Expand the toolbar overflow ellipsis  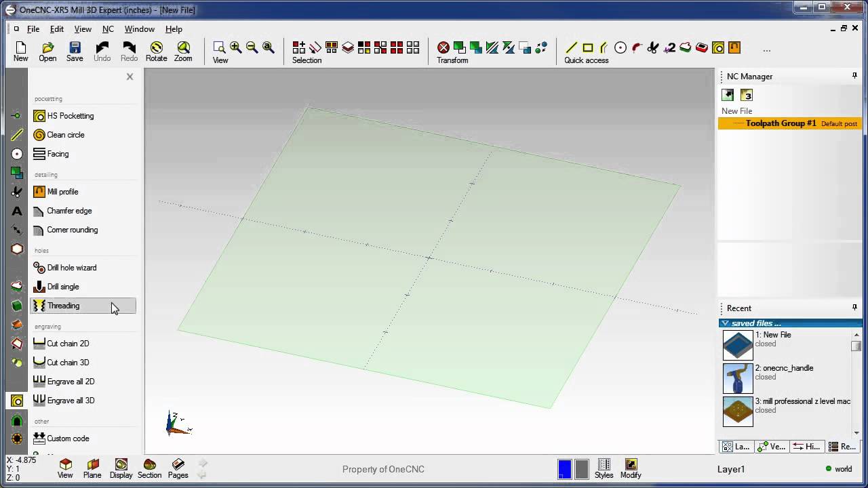pos(767,50)
